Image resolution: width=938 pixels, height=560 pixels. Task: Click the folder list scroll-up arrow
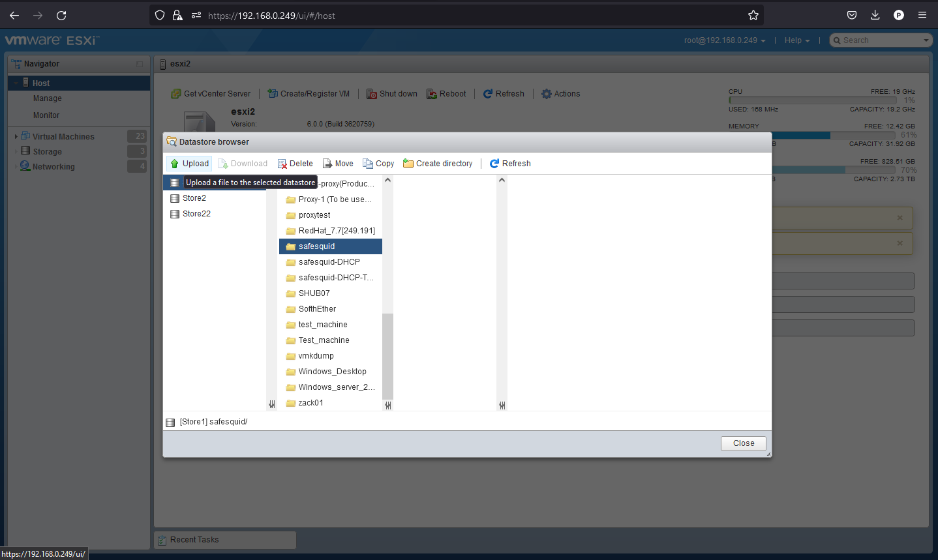pos(387,180)
